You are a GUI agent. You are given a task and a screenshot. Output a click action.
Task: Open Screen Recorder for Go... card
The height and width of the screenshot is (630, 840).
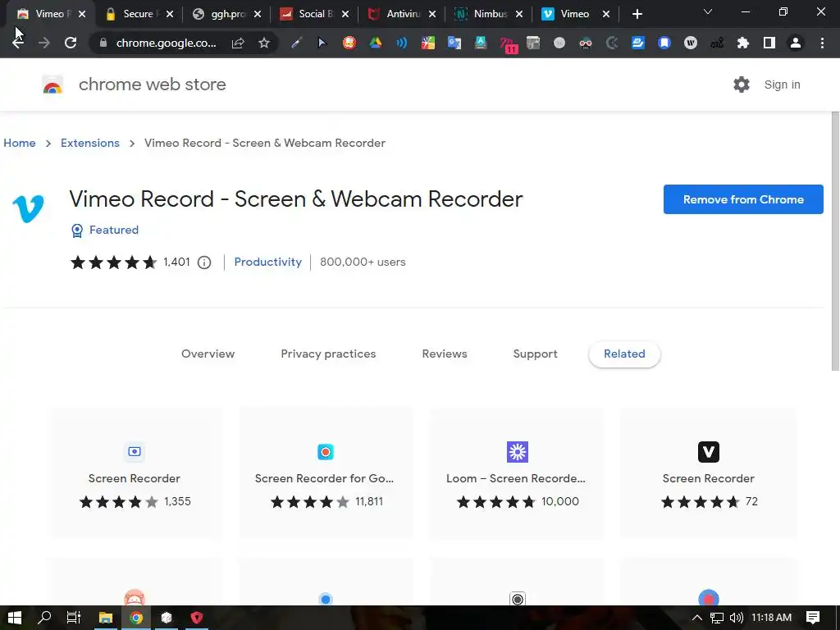pyautogui.click(x=325, y=472)
